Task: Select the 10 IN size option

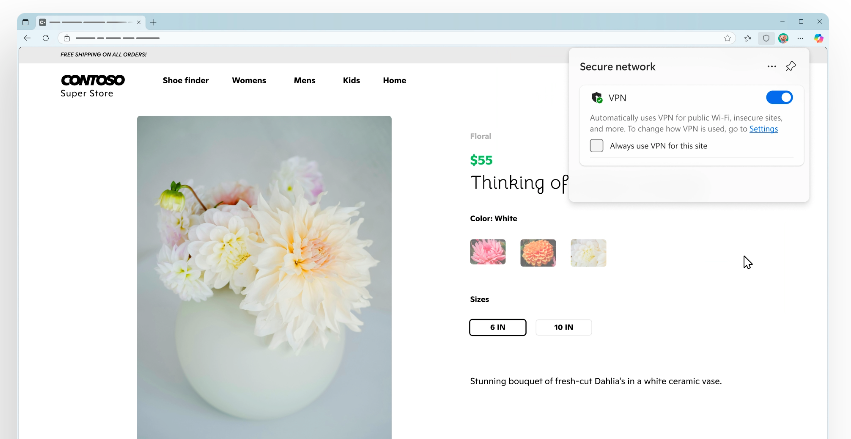Action: coord(563,327)
